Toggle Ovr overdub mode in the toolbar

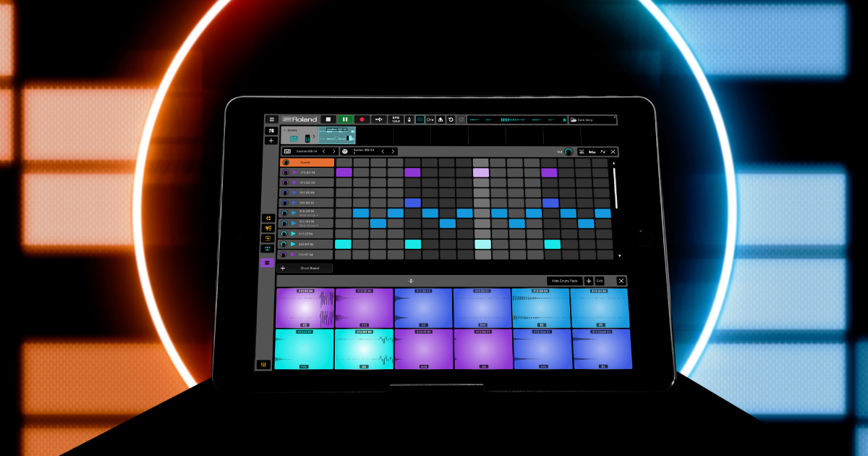tap(430, 120)
